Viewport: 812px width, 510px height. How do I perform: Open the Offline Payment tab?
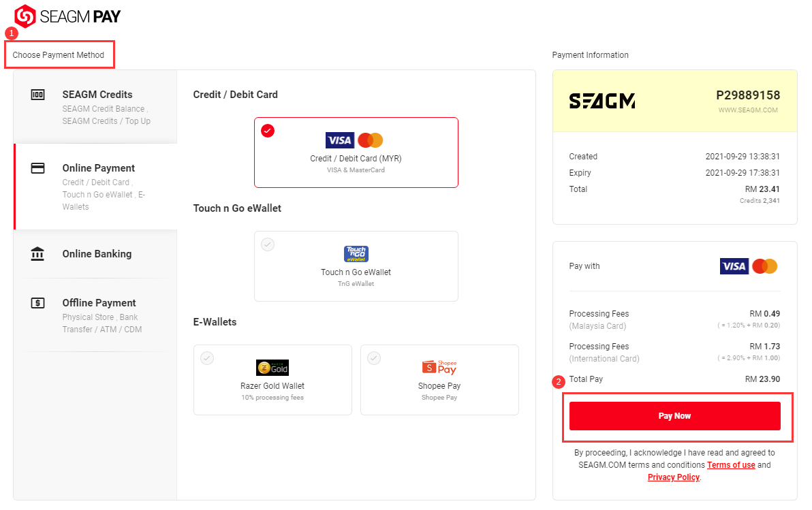coord(95,315)
